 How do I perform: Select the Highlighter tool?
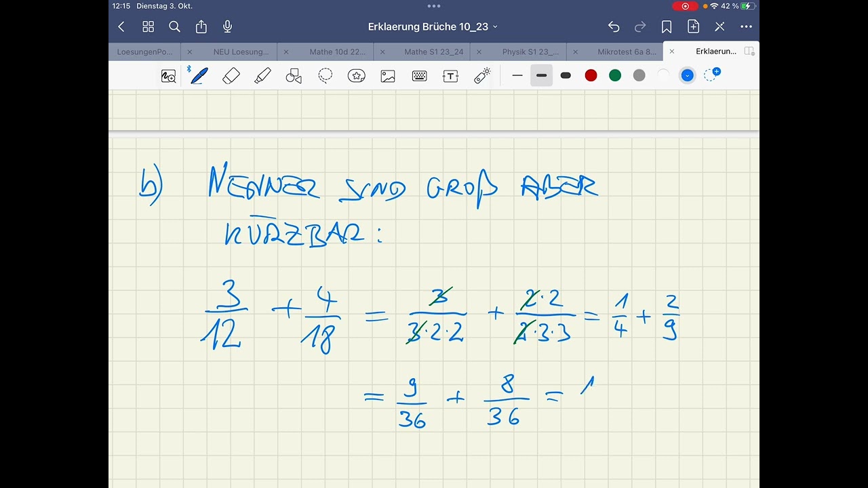coord(262,76)
